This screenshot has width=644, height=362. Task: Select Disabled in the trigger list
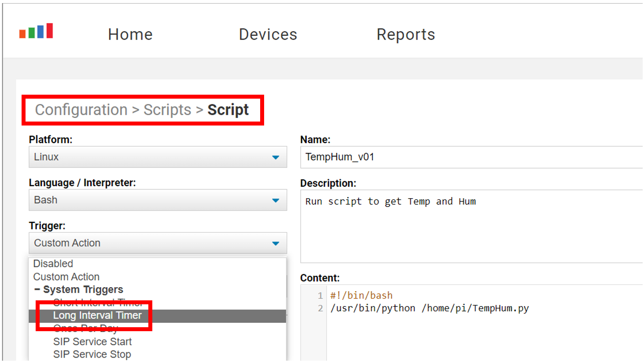(x=53, y=263)
